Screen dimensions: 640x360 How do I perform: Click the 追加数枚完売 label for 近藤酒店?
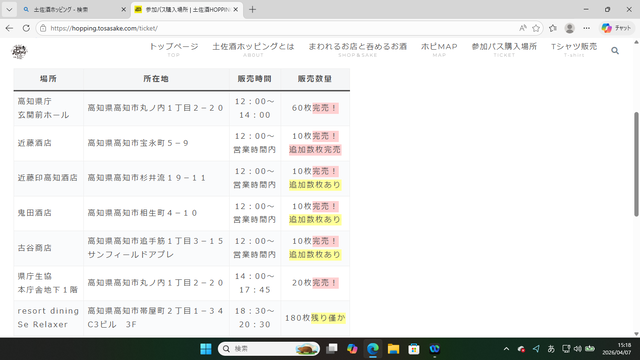(315, 150)
